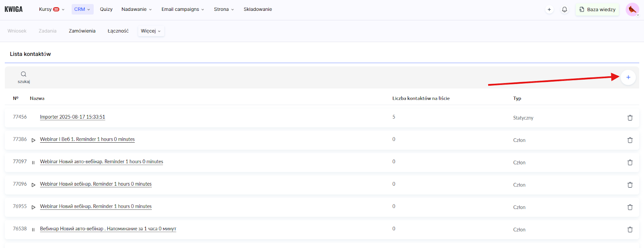
Task: Click the plus button to add contact list
Action: [x=628, y=77]
